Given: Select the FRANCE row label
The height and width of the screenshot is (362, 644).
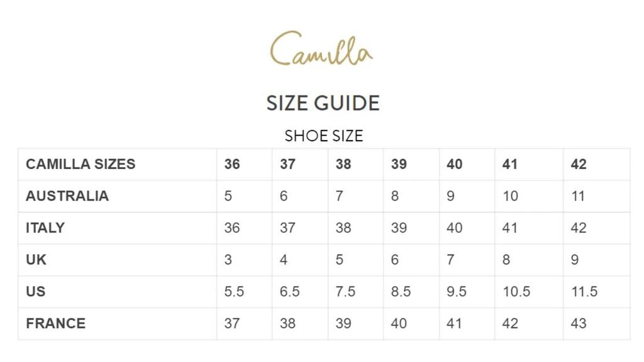Looking at the screenshot, I should pyautogui.click(x=56, y=324).
